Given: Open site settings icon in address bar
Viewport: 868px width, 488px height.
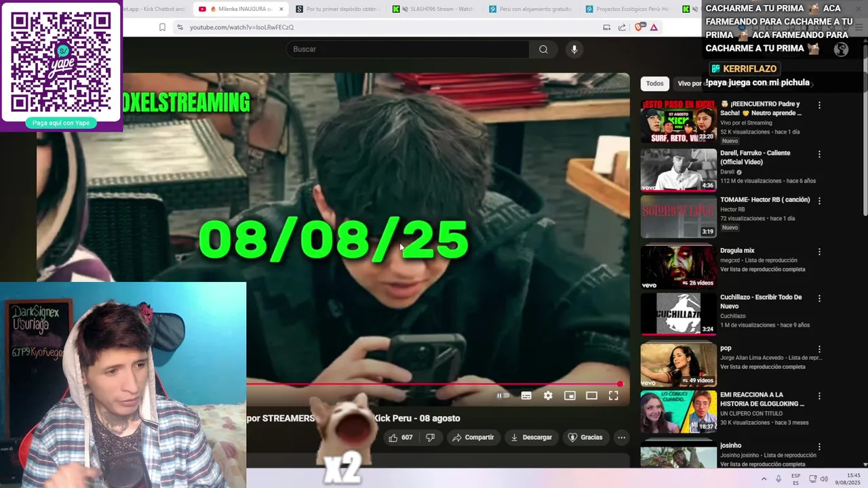Looking at the screenshot, I should (x=180, y=27).
